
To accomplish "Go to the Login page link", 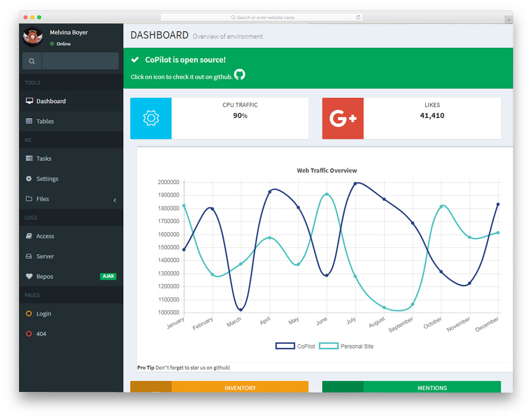I will pyautogui.click(x=71, y=314).
